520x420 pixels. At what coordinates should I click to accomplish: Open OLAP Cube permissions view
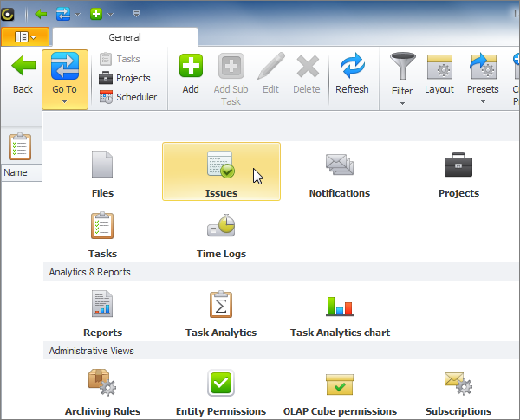[x=340, y=391]
